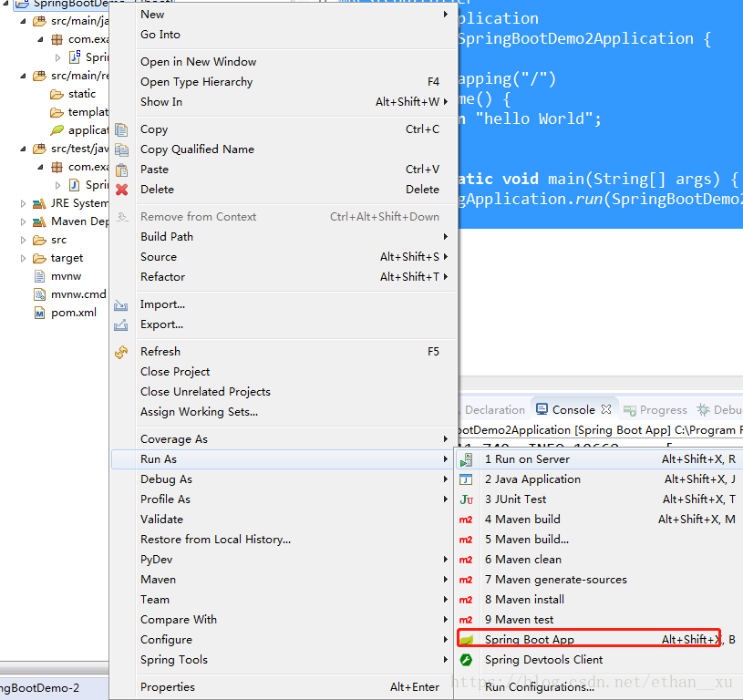Click the Import icon
This screenshot has height=700, width=743.
121,305
